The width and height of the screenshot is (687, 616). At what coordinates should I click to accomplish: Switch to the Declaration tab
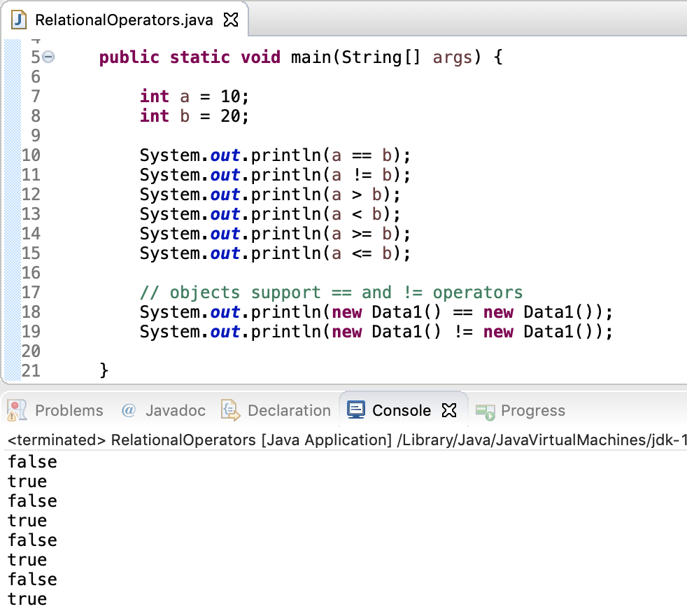click(288, 410)
